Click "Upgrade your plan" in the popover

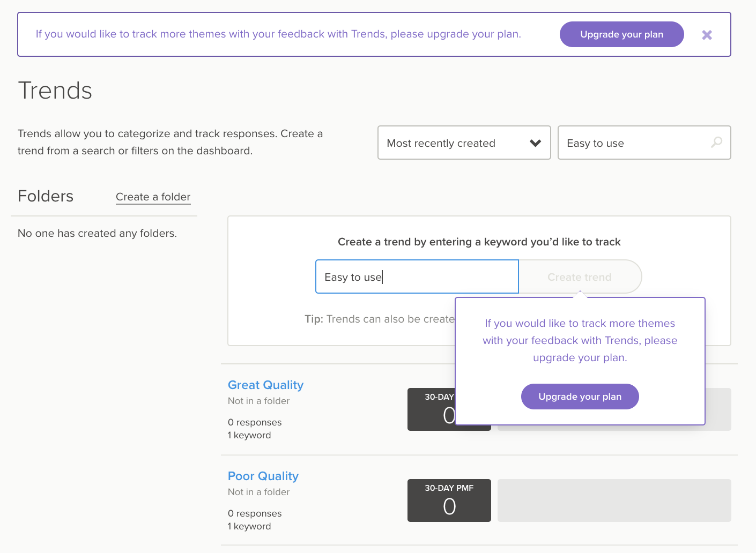[580, 397]
